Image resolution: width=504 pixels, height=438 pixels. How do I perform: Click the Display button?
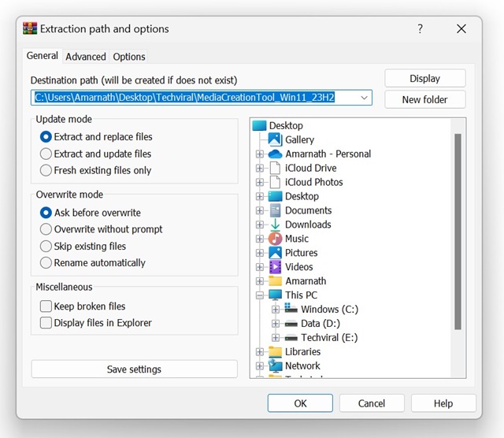tap(425, 79)
